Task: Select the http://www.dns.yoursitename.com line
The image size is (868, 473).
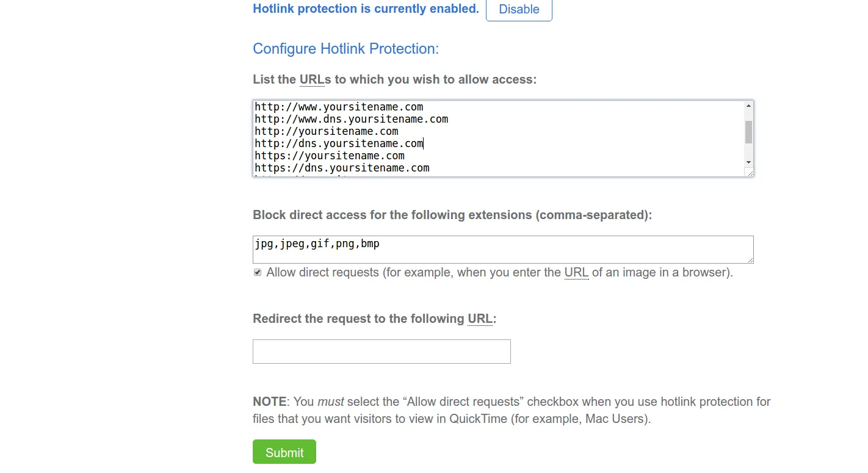Action: pyautogui.click(x=351, y=119)
